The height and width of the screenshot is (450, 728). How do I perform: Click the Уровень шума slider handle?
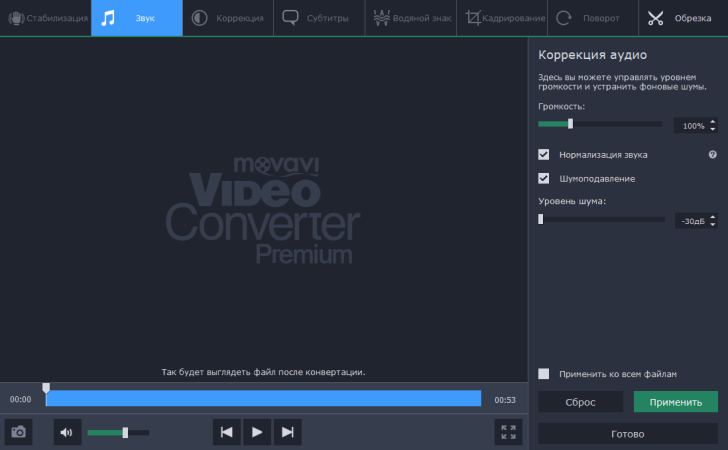(540, 219)
